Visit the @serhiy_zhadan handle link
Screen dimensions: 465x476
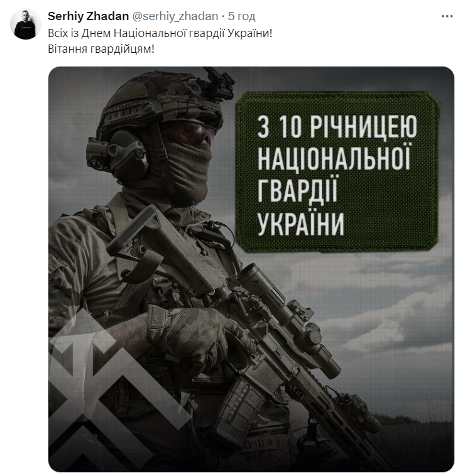175,16
